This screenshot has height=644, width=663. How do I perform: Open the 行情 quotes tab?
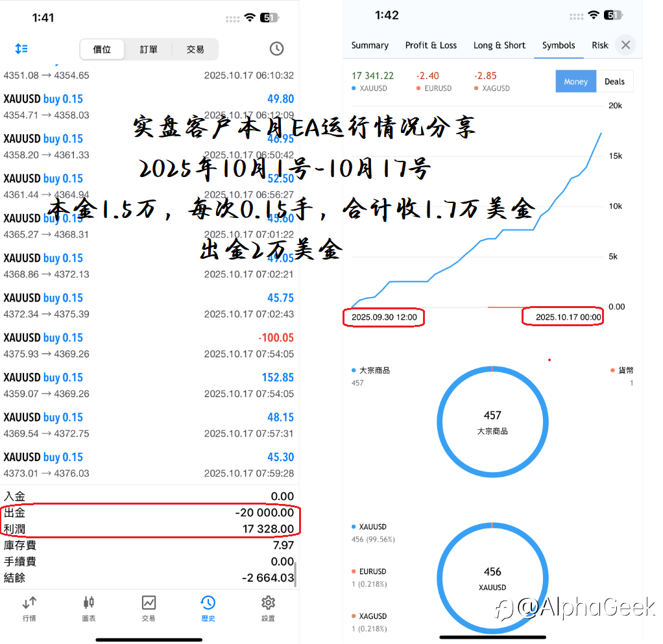click(29, 608)
